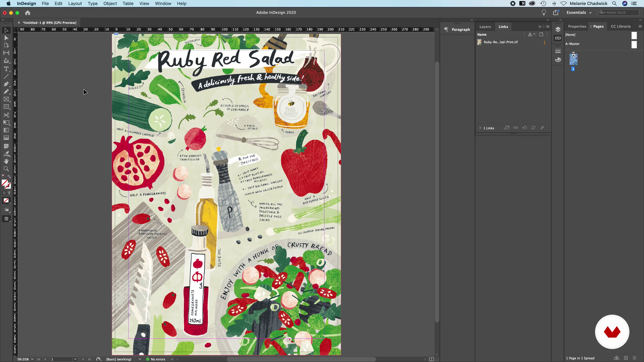Click the Share document icon
644x362 pixels.
(x=556, y=13)
